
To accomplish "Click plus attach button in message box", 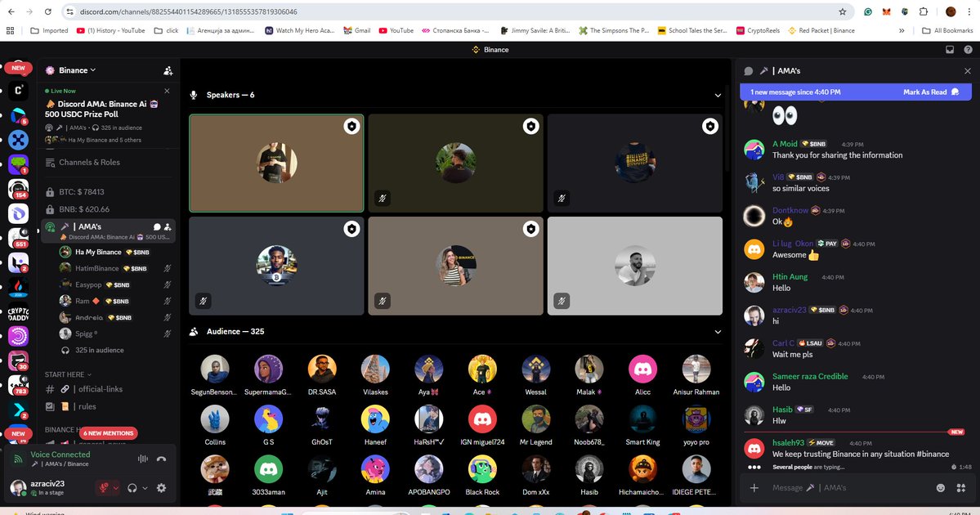I will click(754, 488).
